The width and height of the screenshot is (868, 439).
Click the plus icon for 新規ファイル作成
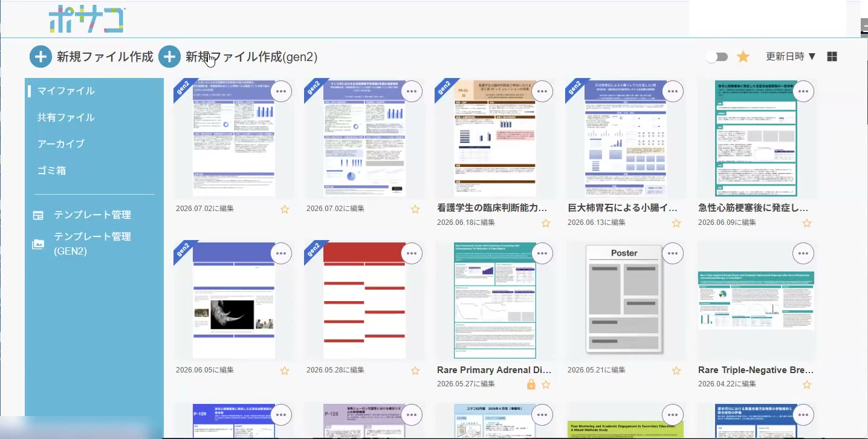pyautogui.click(x=40, y=57)
